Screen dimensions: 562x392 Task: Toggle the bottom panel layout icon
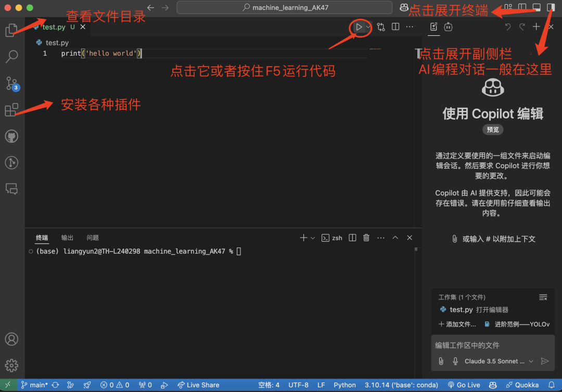537,7
